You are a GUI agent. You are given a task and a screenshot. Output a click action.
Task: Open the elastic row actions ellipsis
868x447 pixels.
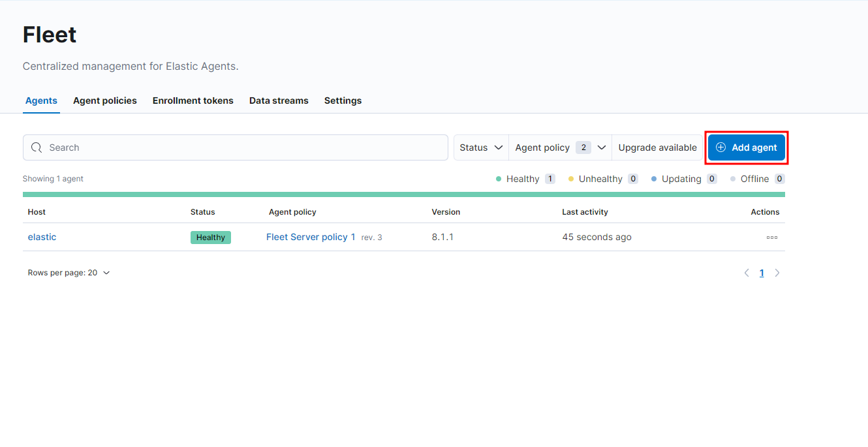(x=771, y=238)
